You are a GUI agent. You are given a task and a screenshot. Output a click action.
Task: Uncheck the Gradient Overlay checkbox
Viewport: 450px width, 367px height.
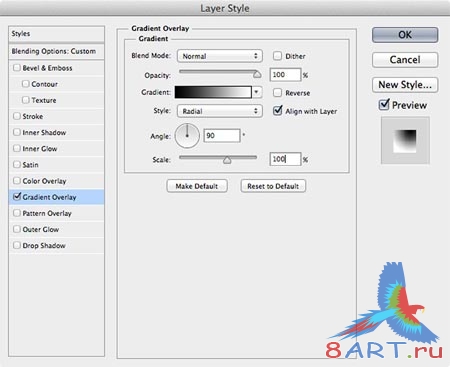click(17, 196)
